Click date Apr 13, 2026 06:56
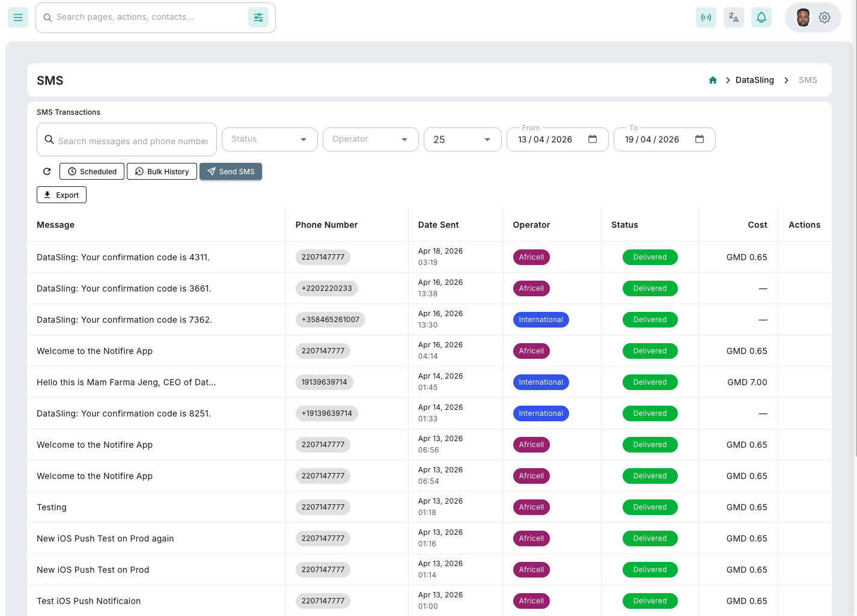 pos(441,444)
